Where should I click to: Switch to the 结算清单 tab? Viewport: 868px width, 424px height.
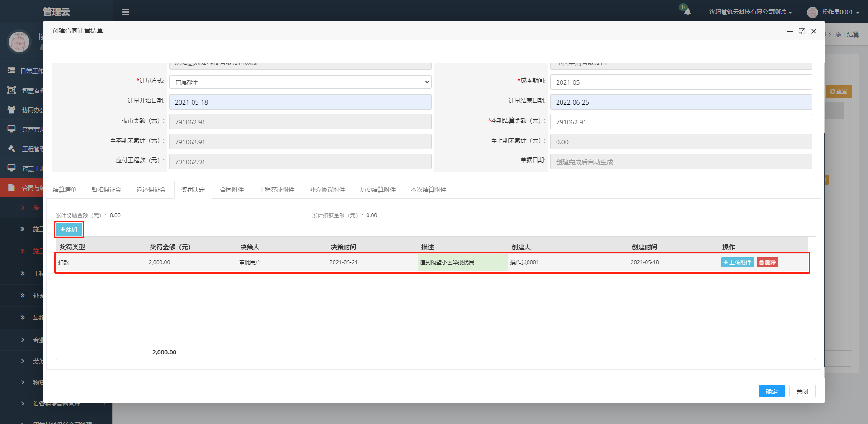pos(65,190)
